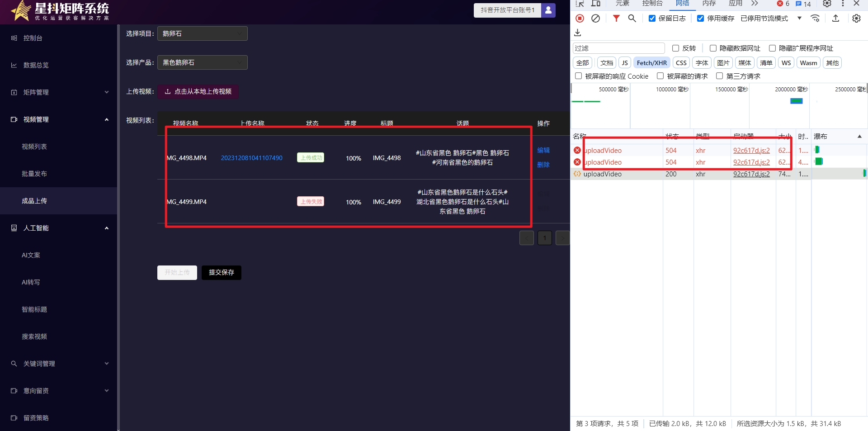Click the account avatar icon beside 抖音开放平台账号1

548,10
